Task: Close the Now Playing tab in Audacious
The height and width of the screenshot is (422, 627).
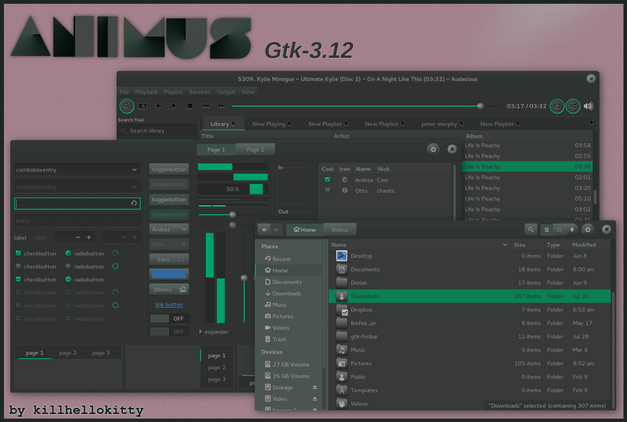Action: pos(290,124)
